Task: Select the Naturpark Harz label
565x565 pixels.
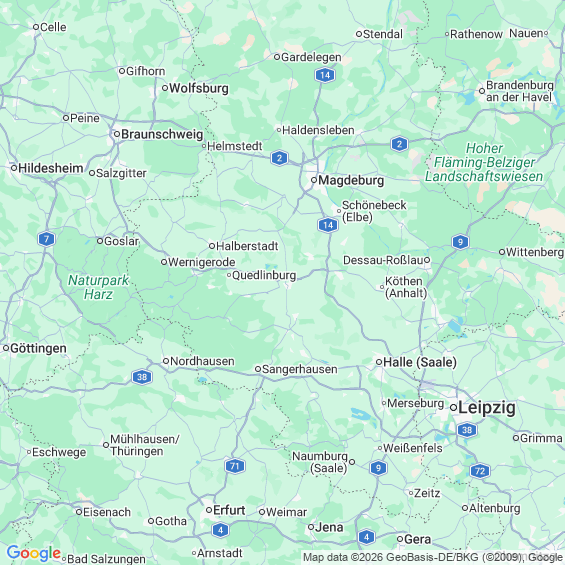Action: point(98,287)
